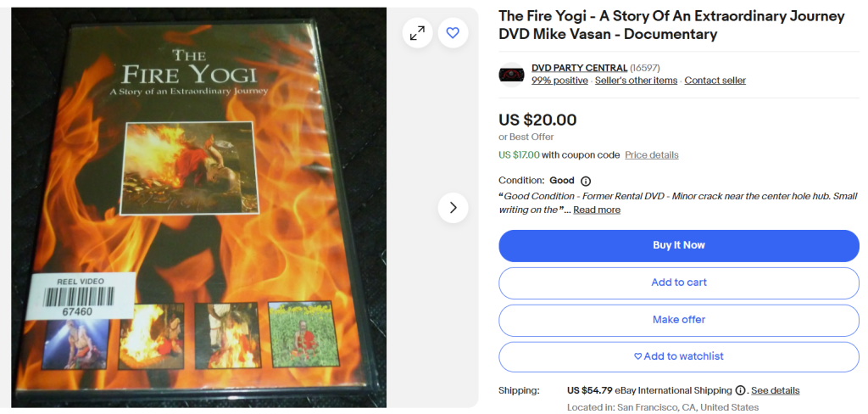This screenshot has width=868, height=414.
Task: Expand the product image to fullscreen
Action: [x=417, y=33]
